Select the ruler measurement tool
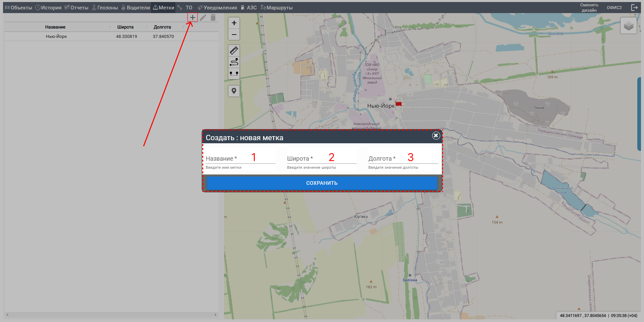Screen dimensions: 644x322 (x=234, y=51)
